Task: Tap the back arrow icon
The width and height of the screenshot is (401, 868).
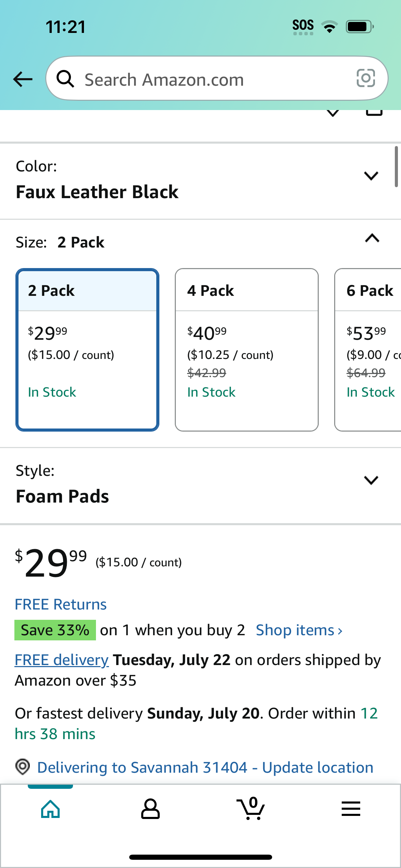Action: (23, 79)
